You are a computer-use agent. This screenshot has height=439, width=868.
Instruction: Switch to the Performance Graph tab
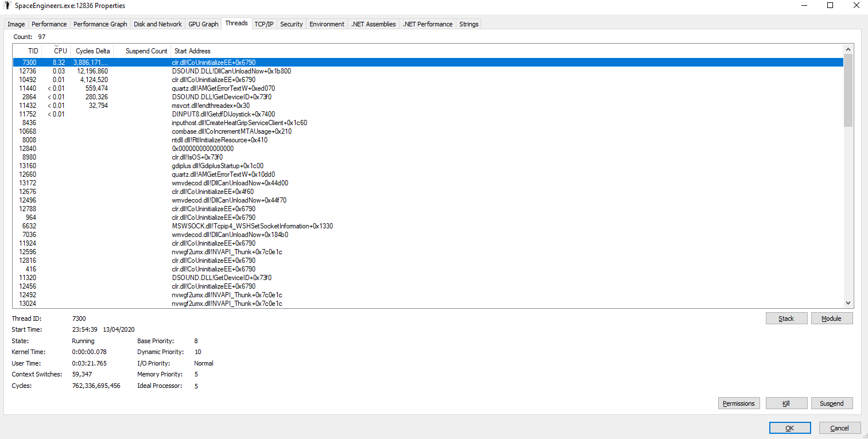pos(100,24)
